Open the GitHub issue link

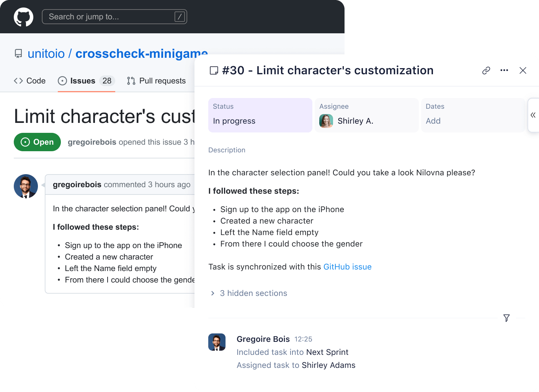[347, 267]
